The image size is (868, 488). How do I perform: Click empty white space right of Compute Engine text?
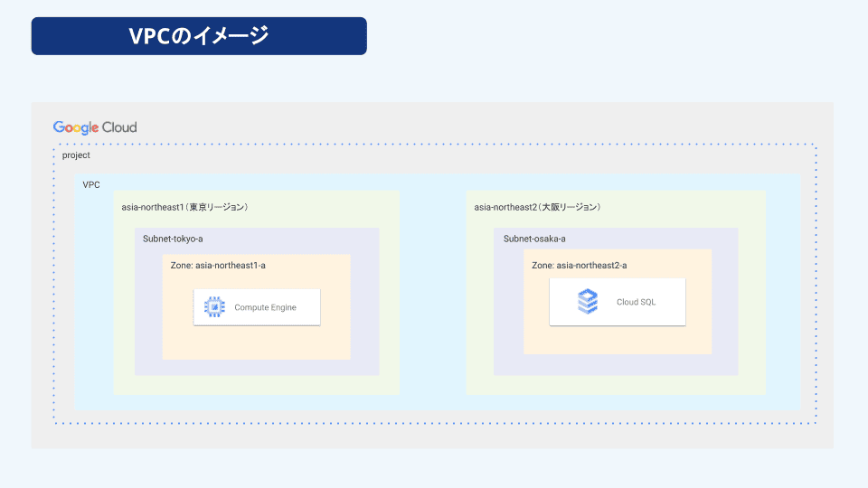(308, 308)
